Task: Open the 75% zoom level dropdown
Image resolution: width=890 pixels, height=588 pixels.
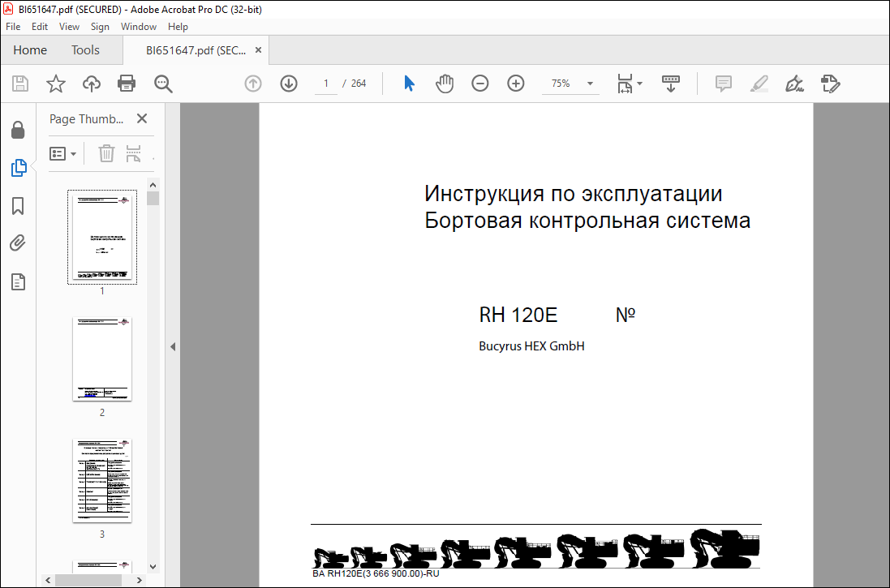Action: click(590, 84)
